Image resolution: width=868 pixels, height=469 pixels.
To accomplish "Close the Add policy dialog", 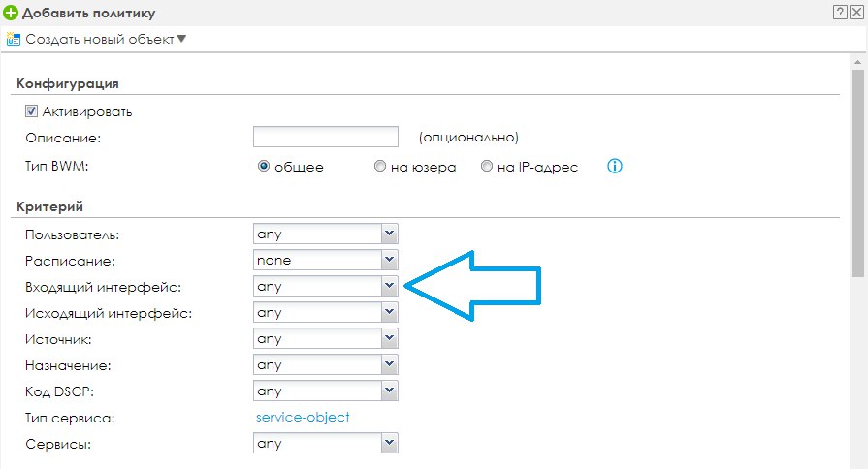I will 856,13.
